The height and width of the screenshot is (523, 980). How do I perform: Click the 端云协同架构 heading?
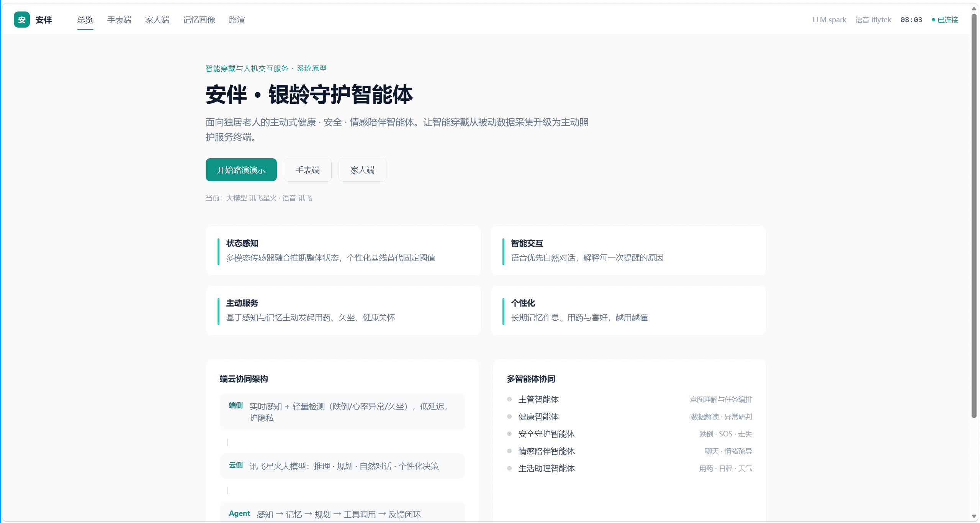pyautogui.click(x=244, y=379)
